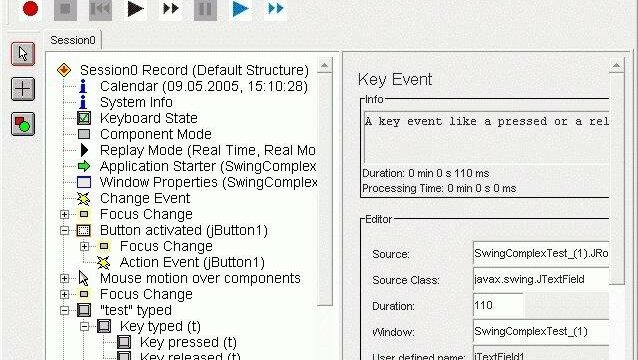Click the Key Event panel scroll-up arrow
638x360 pixels.
[x=616, y=65]
